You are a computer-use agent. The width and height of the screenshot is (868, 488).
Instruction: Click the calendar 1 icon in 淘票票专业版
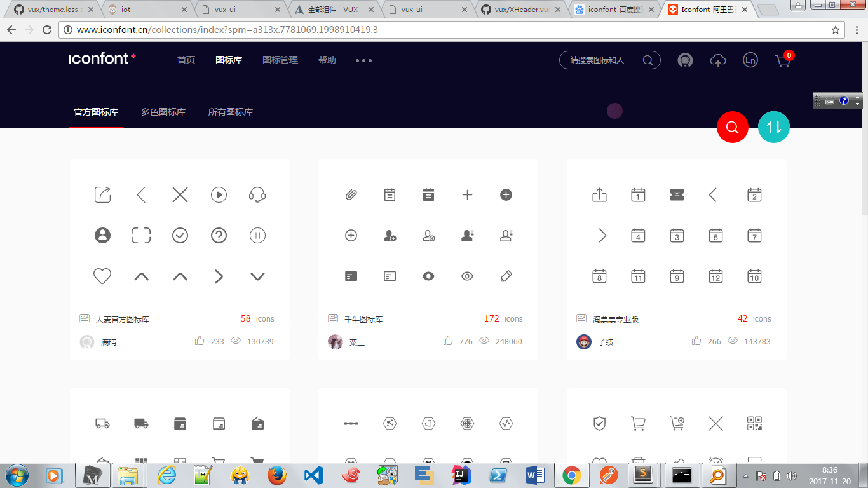(638, 194)
